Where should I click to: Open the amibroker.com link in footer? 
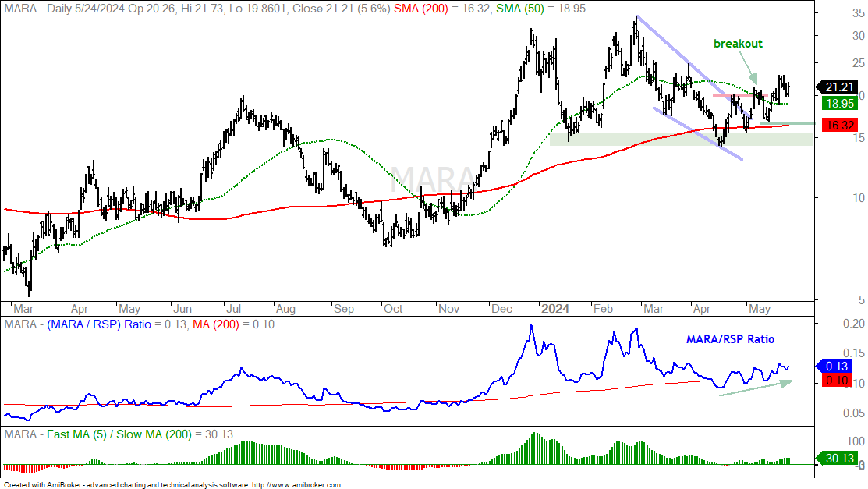(296, 485)
